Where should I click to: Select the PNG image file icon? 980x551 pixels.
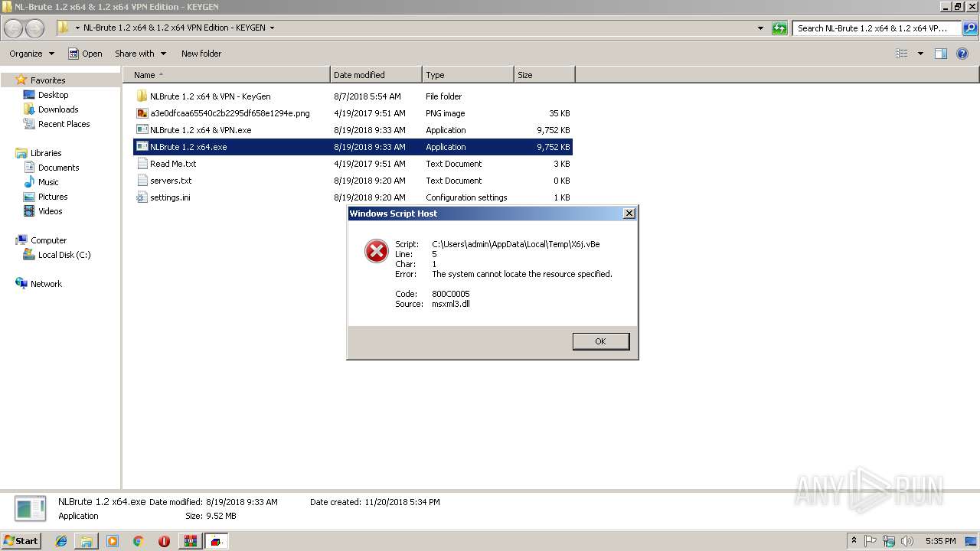(142, 113)
